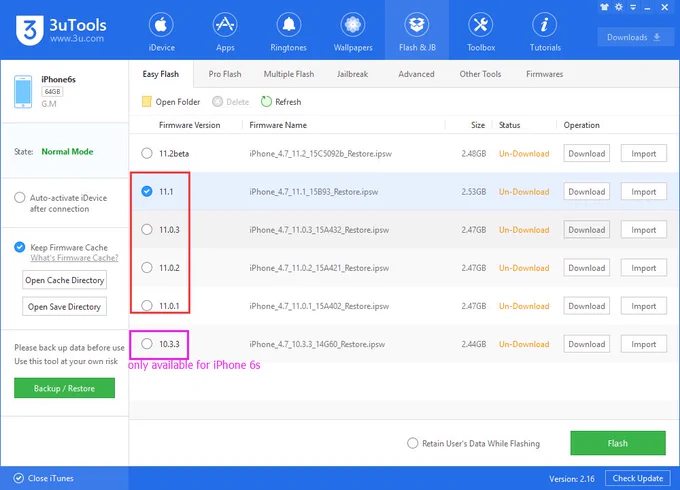The width and height of the screenshot is (680, 490).
Task: Click the Version: 2.16 label
Action: tap(572, 479)
